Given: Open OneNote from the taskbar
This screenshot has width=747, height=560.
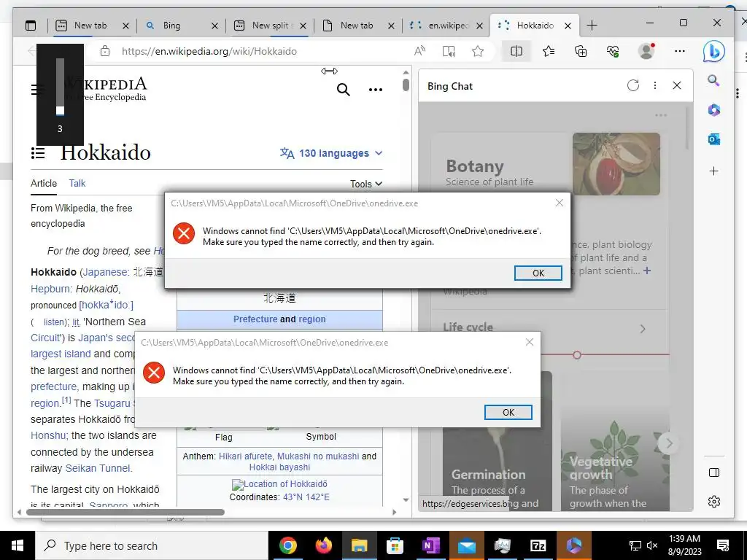Looking at the screenshot, I should coord(430,545).
